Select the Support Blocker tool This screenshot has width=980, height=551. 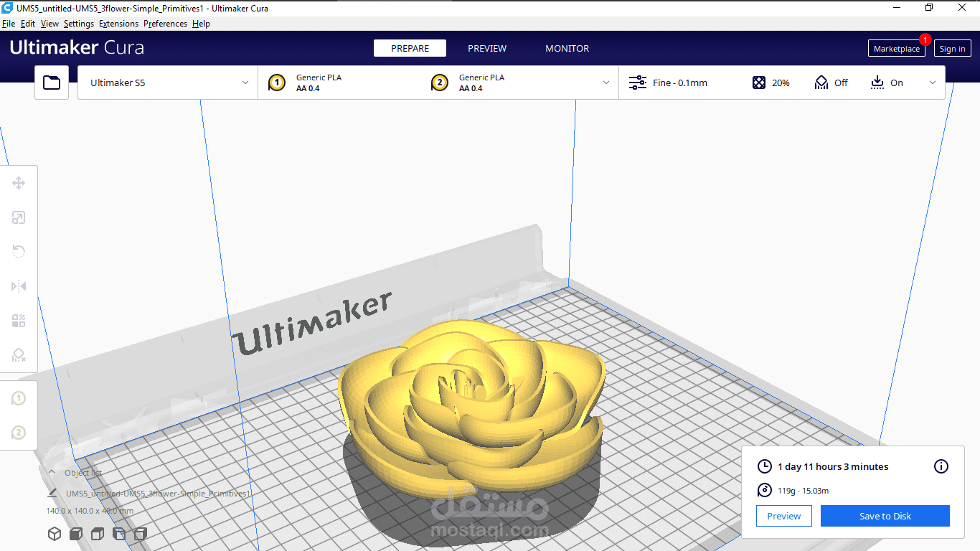pyautogui.click(x=19, y=354)
